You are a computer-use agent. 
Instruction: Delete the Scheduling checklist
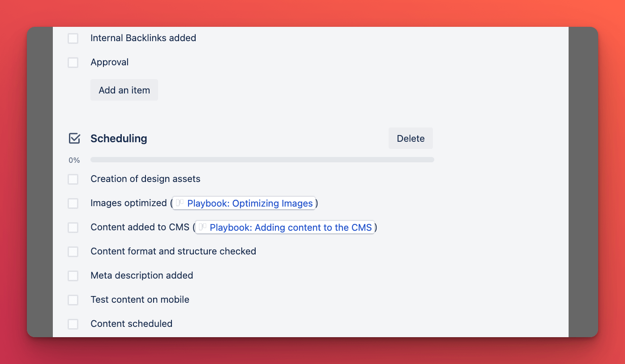point(411,138)
